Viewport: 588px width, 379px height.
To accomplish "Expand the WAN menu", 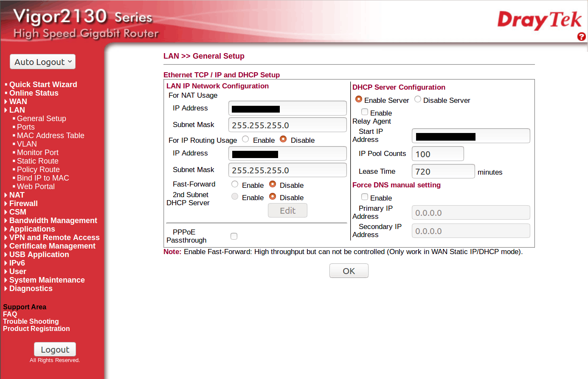I will (x=18, y=102).
